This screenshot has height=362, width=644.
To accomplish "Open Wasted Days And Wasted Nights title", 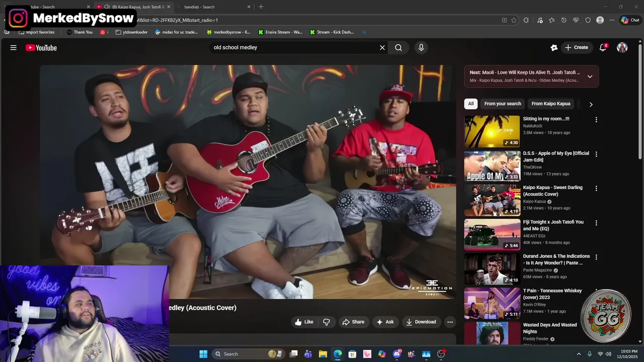I will tap(550, 328).
